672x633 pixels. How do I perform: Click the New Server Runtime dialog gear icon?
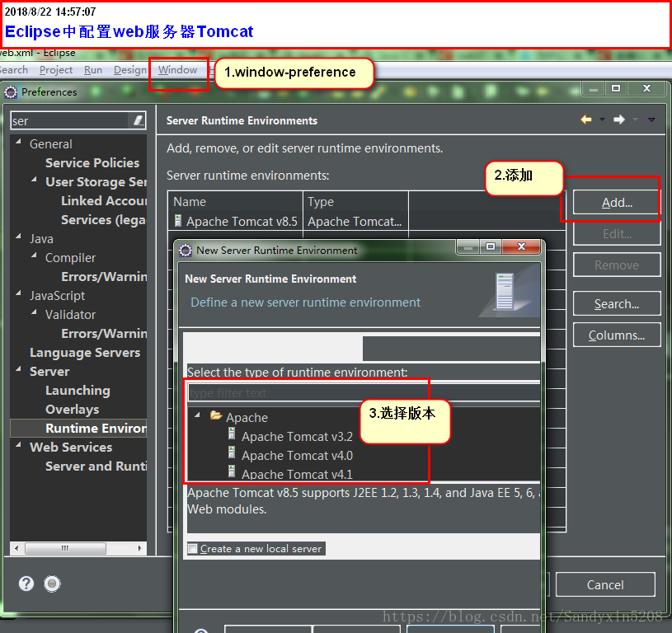tap(186, 251)
